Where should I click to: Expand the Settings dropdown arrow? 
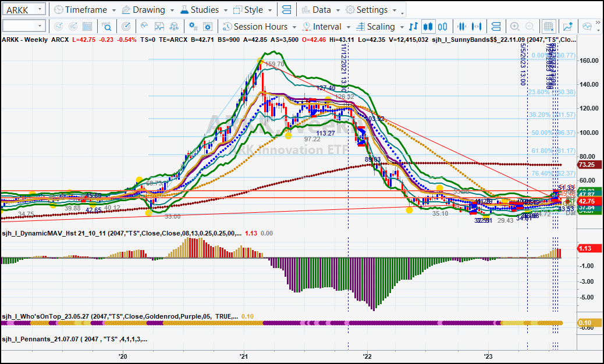[395, 10]
